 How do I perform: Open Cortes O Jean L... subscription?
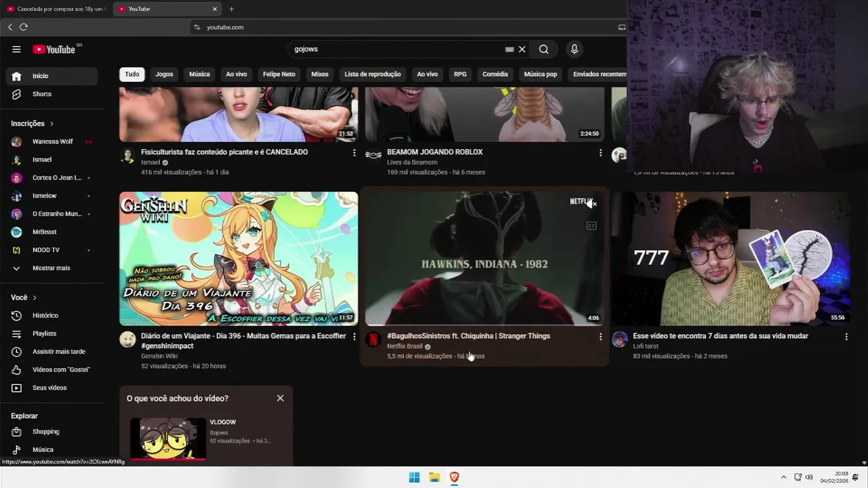[x=53, y=178]
